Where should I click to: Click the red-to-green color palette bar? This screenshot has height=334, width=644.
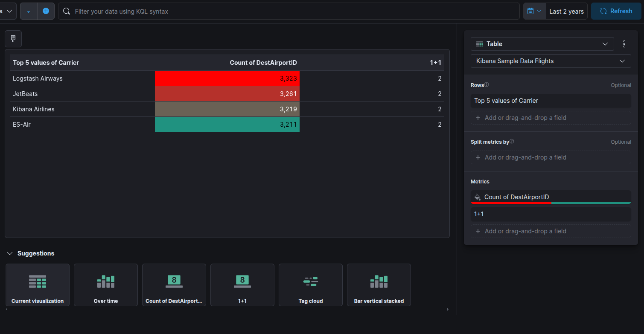[x=551, y=203]
